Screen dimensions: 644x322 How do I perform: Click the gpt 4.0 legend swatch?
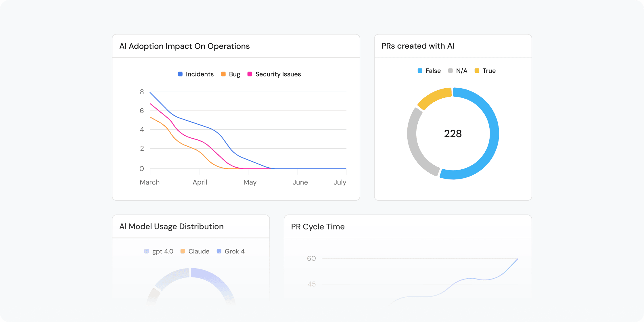click(x=147, y=251)
